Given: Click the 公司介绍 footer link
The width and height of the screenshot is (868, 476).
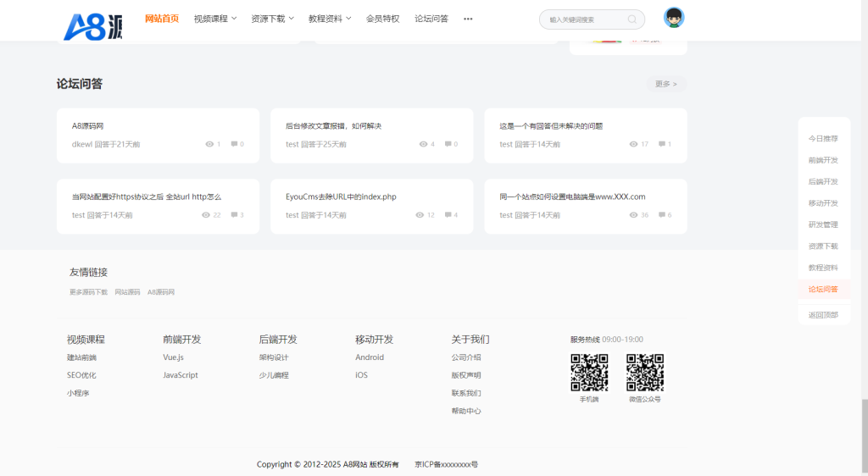Looking at the screenshot, I should coord(466,357).
